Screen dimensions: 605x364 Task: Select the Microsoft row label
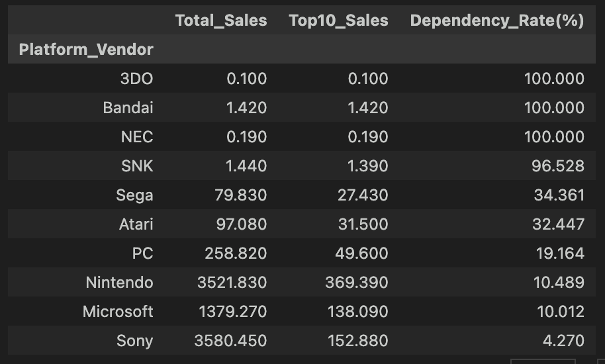118,312
